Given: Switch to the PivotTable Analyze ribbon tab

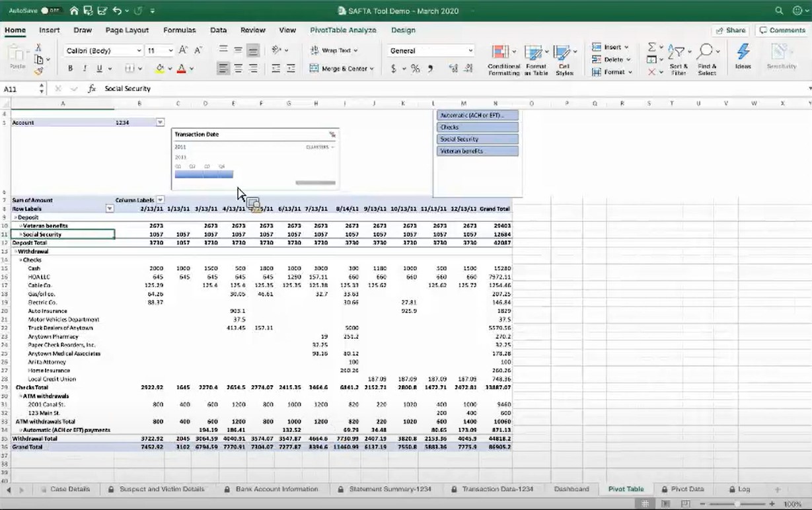Looking at the screenshot, I should (342, 30).
